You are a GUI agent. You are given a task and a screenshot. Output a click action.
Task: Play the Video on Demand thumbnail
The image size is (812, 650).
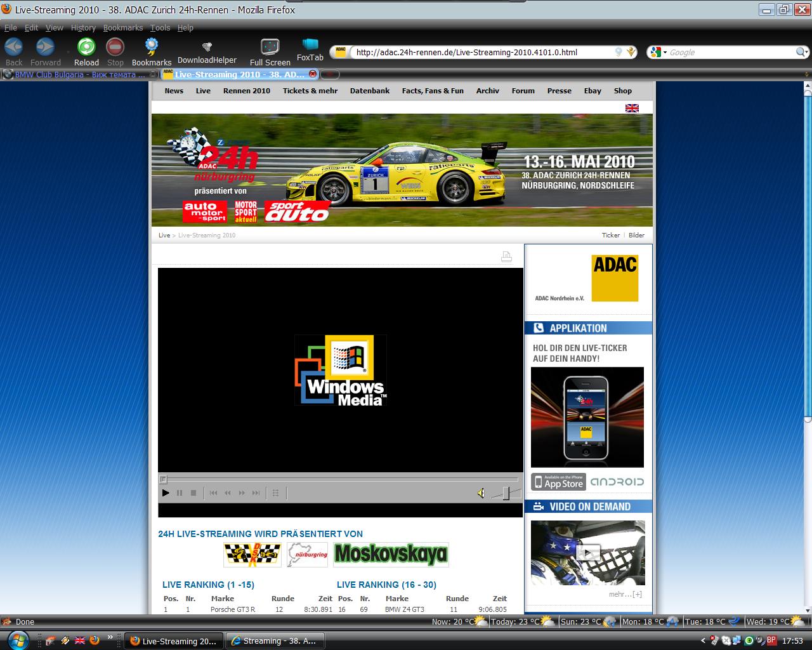point(588,553)
